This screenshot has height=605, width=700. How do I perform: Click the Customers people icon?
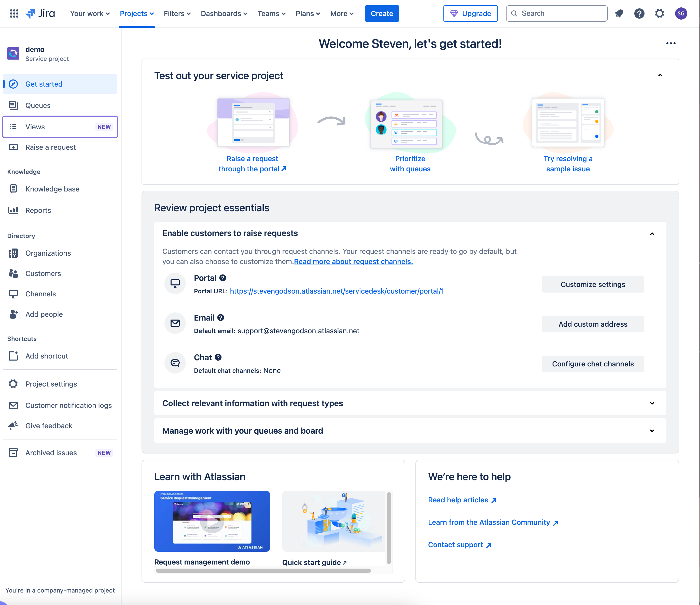pos(13,273)
